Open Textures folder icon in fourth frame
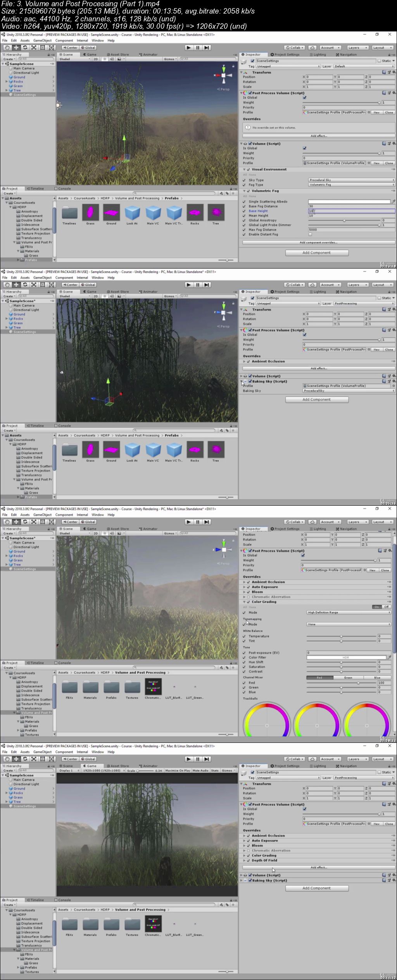Screen dimensions: 397x980 point(132,924)
